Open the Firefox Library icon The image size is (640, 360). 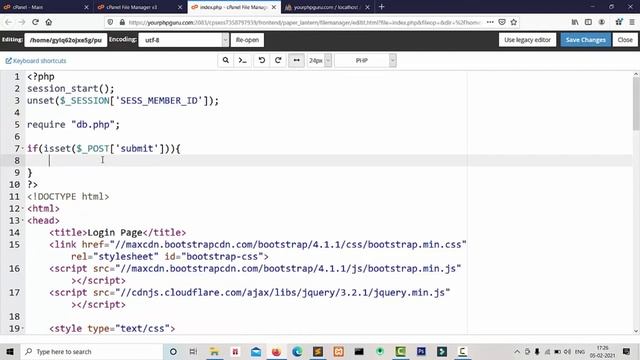tap(575, 22)
